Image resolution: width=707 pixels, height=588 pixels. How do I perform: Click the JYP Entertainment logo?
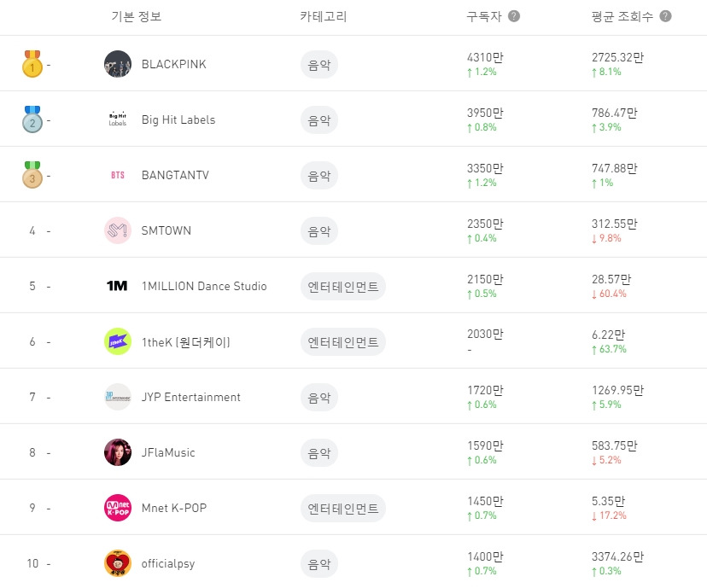tap(118, 397)
